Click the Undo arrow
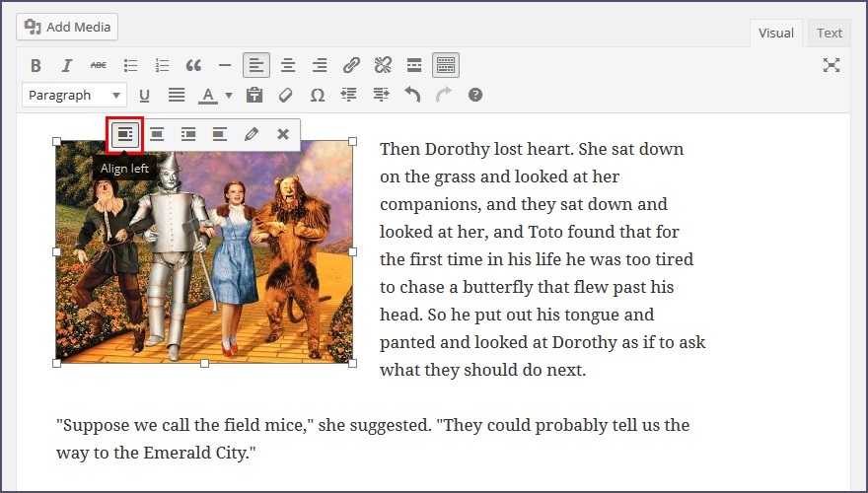The height and width of the screenshot is (493, 868). [412, 96]
